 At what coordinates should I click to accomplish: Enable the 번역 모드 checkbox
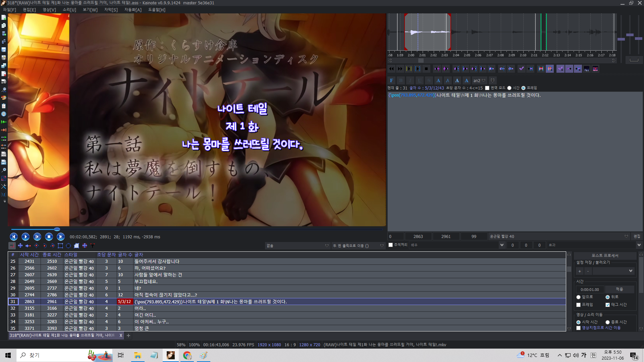pyautogui.click(x=487, y=88)
